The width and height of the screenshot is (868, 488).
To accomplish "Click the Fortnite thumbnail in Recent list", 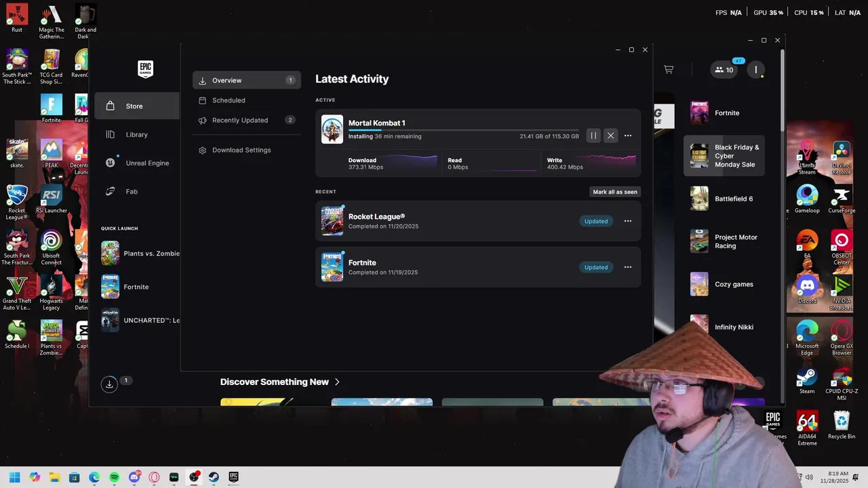I will coord(332,267).
